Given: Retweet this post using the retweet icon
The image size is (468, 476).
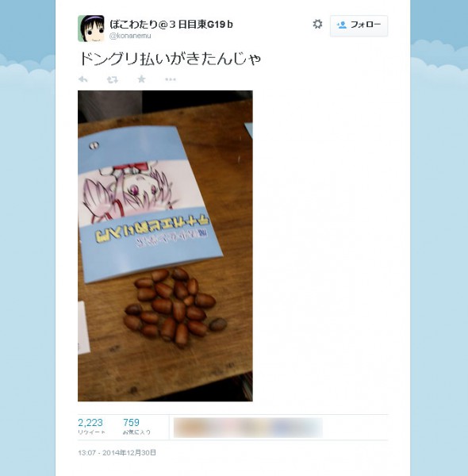Looking at the screenshot, I should click(113, 80).
